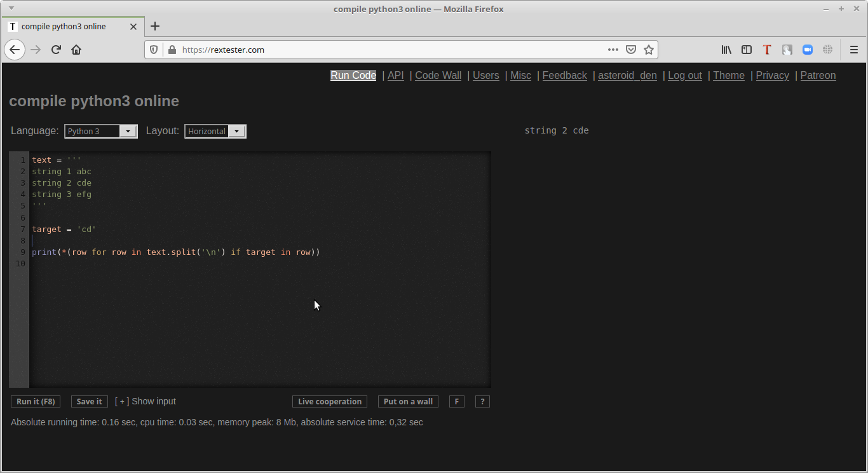Screen dimensions: 868x473
Task: Toggle the sidebar view icon
Action: [747, 50]
